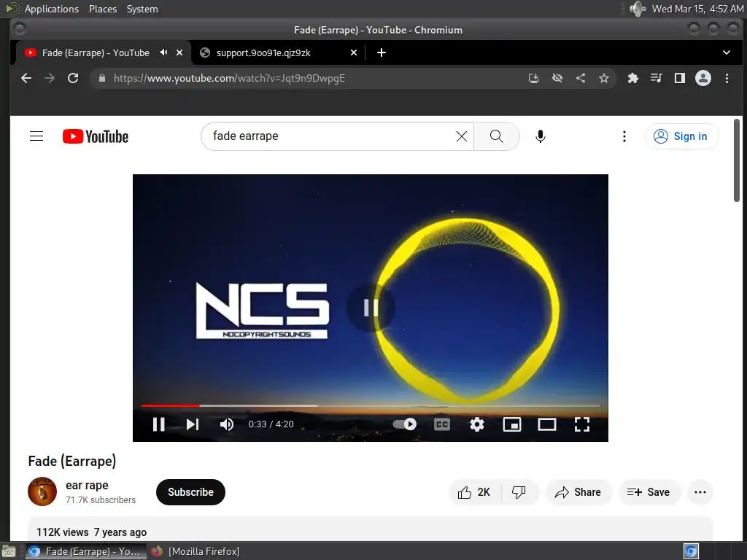The height and width of the screenshot is (560, 747).
Task: Open the clock Wed Mar 15 calendar
Action: click(697, 9)
